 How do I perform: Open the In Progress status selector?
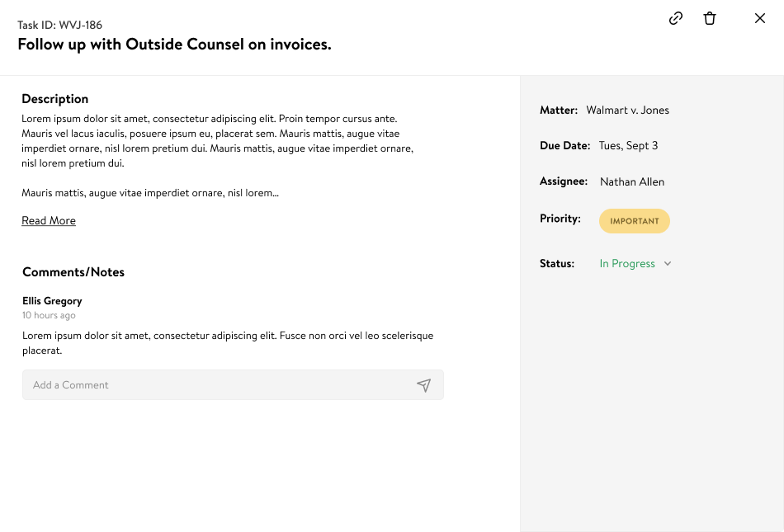(x=627, y=264)
